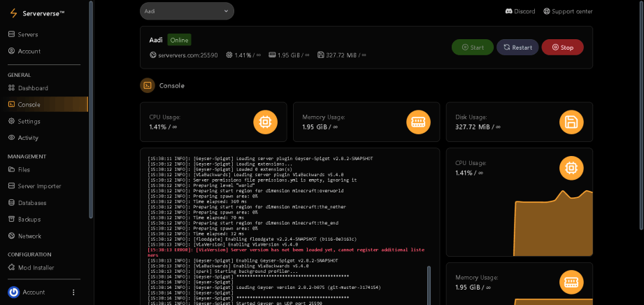Open the three-dot menu beside Account

click(73, 292)
